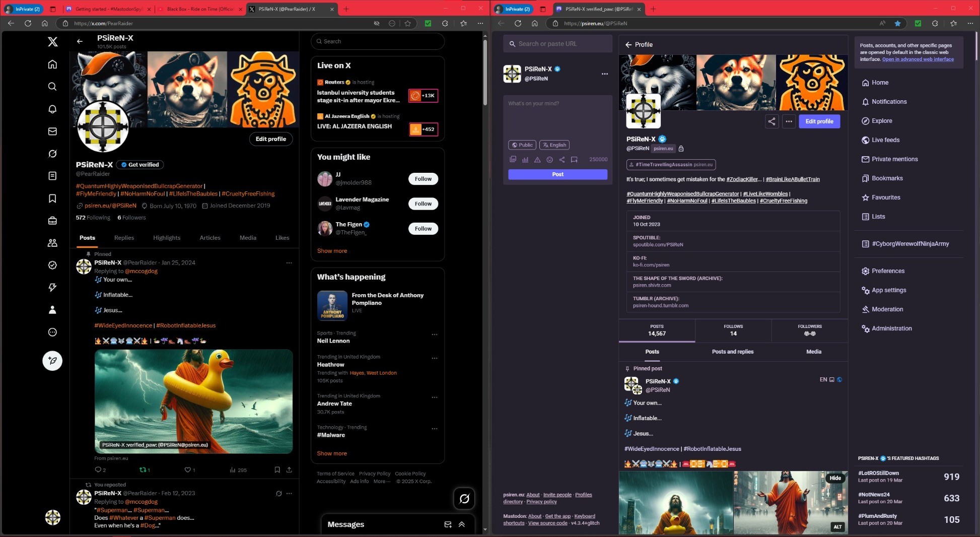The height and width of the screenshot is (537, 980).
Task: Click Get verified on X profile
Action: click(140, 165)
